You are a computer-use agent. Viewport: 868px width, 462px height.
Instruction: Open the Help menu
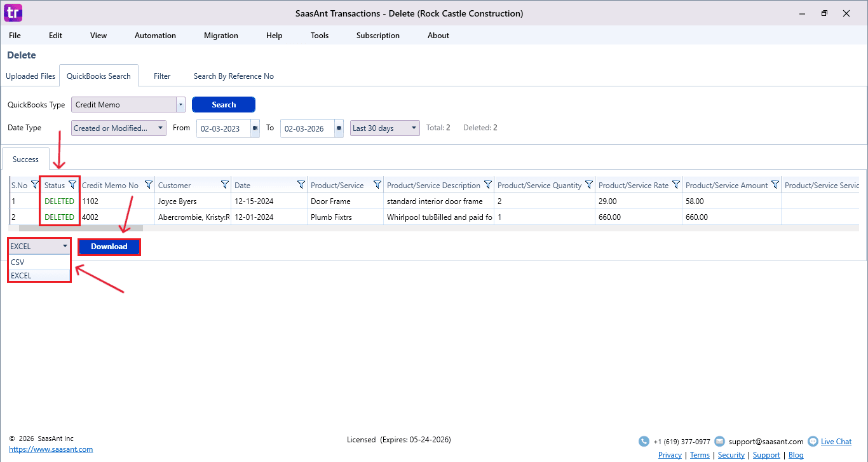pos(275,36)
